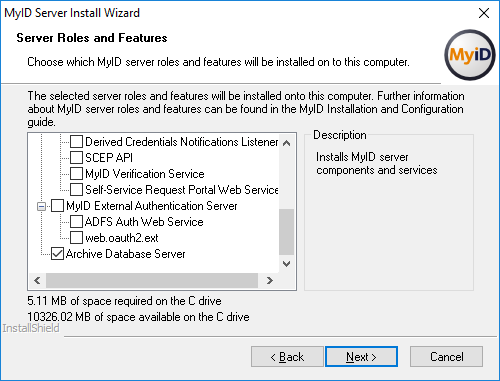This screenshot has width=500, height=381.
Task: Collapse the MyID External Authentication Server node
Action: (41, 207)
